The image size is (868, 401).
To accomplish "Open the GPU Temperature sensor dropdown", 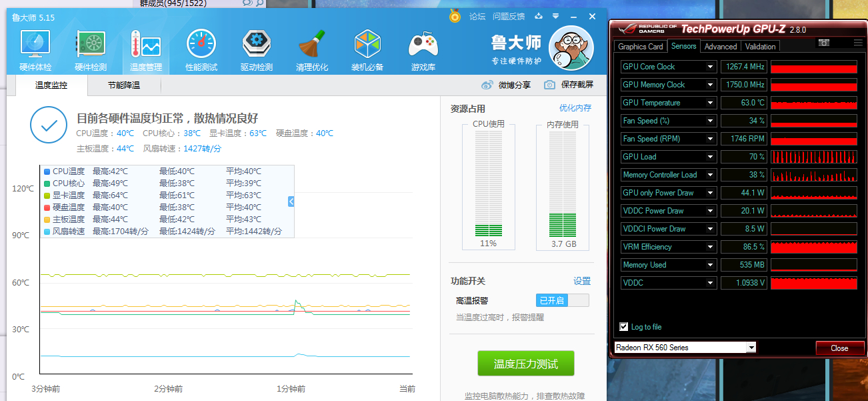I will (711, 103).
